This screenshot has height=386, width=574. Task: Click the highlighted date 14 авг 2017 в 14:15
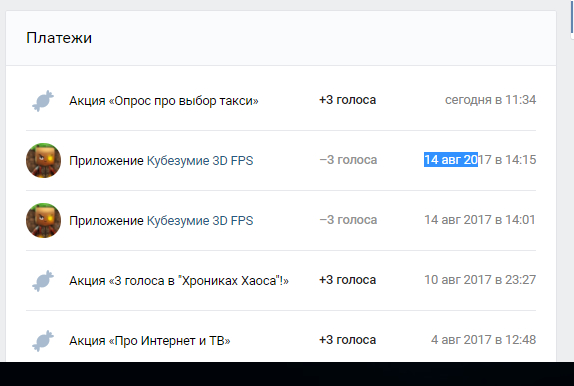click(x=480, y=160)
